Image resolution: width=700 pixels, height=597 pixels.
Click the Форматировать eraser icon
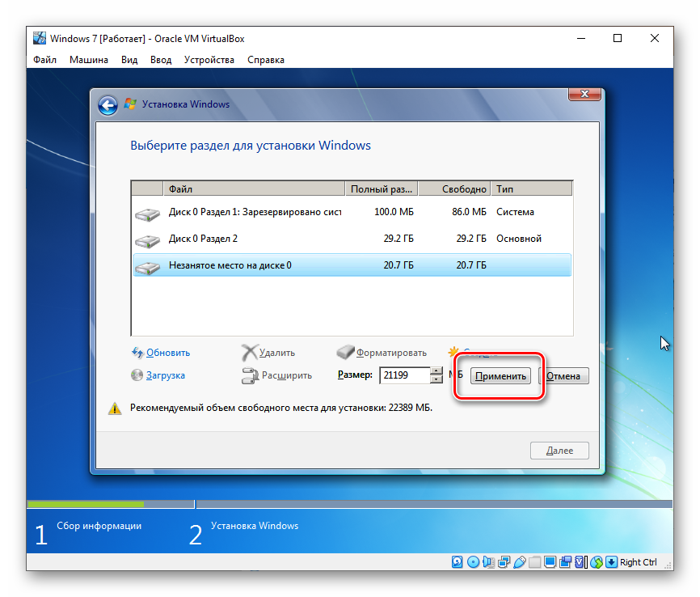345,352
